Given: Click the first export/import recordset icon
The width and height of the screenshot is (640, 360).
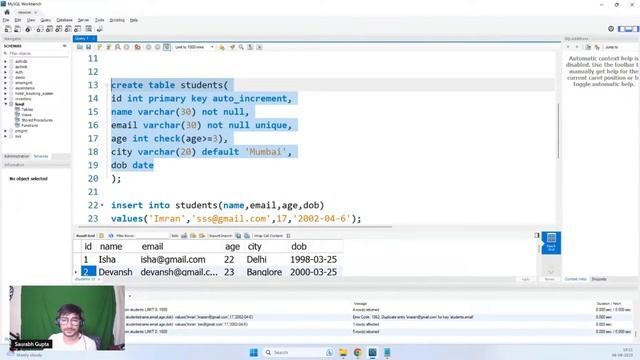Looking at the screenshot, I should [x=238, y=236].
